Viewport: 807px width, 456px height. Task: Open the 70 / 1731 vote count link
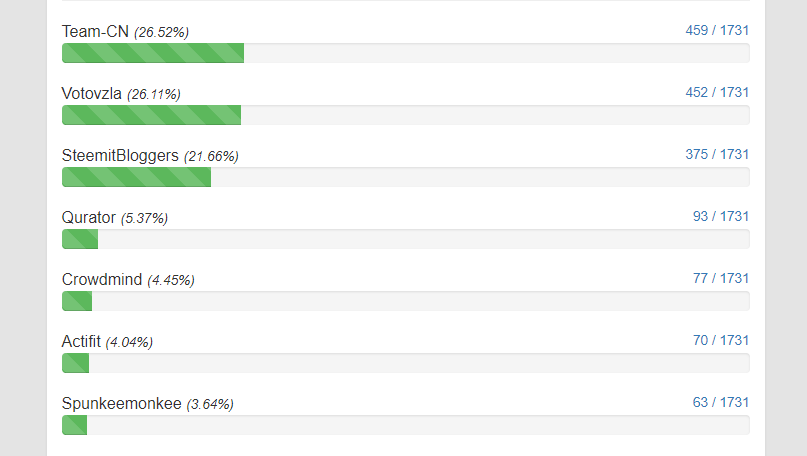point(721,340)
